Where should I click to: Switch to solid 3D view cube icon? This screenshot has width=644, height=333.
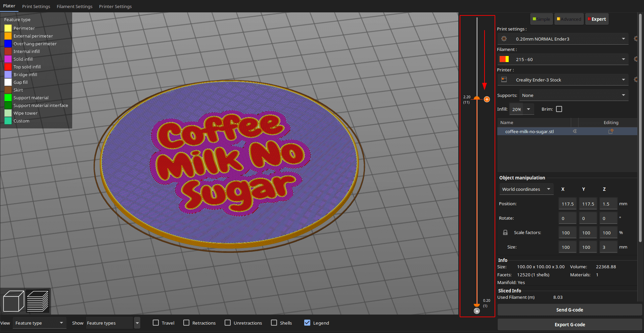tap(13, 301)
